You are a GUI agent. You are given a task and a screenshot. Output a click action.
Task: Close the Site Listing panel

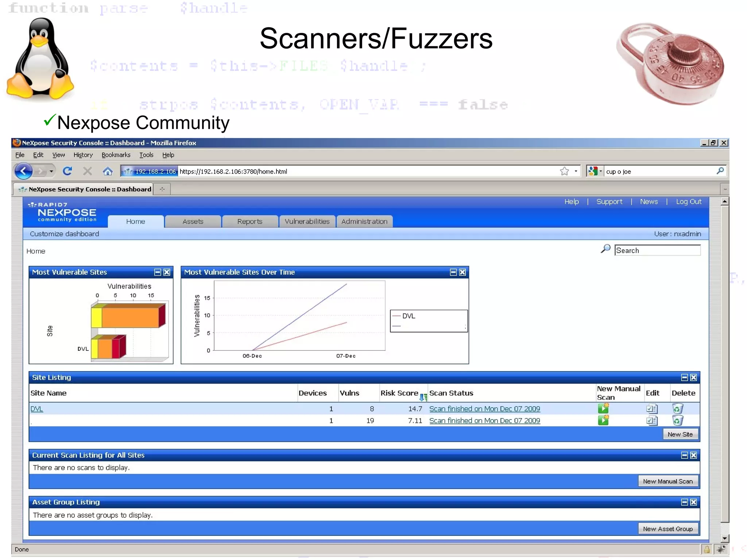click(x=693, y=377)
